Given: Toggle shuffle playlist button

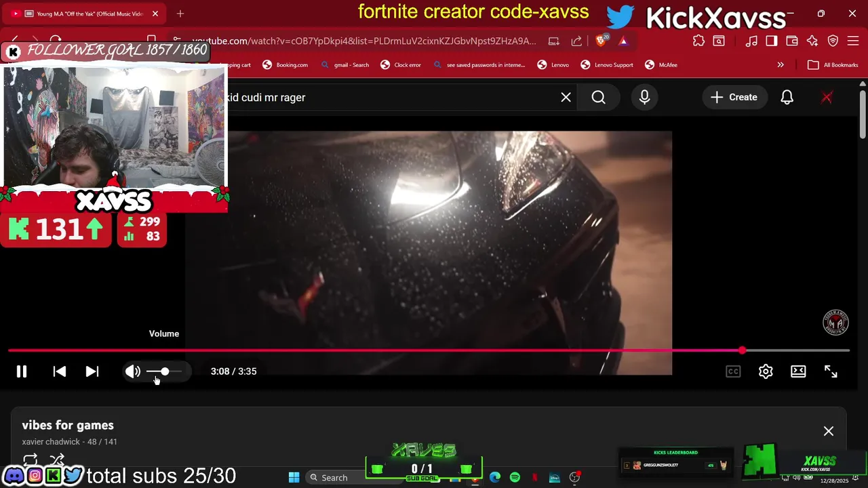Looking at the screenshot, I should (57, 460).
